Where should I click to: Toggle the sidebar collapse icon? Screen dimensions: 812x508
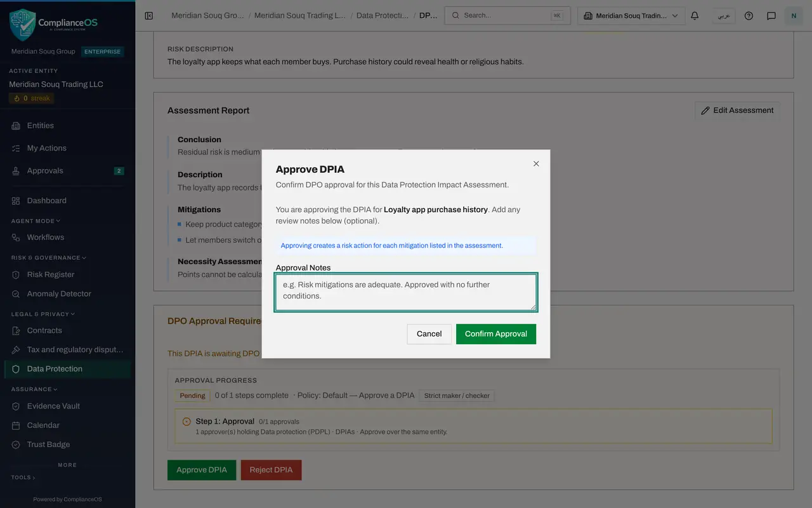tap(149, 16)
